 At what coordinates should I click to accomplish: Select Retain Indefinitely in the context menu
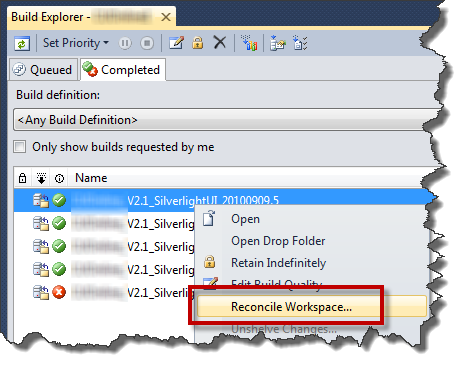[x=278, y=263]
